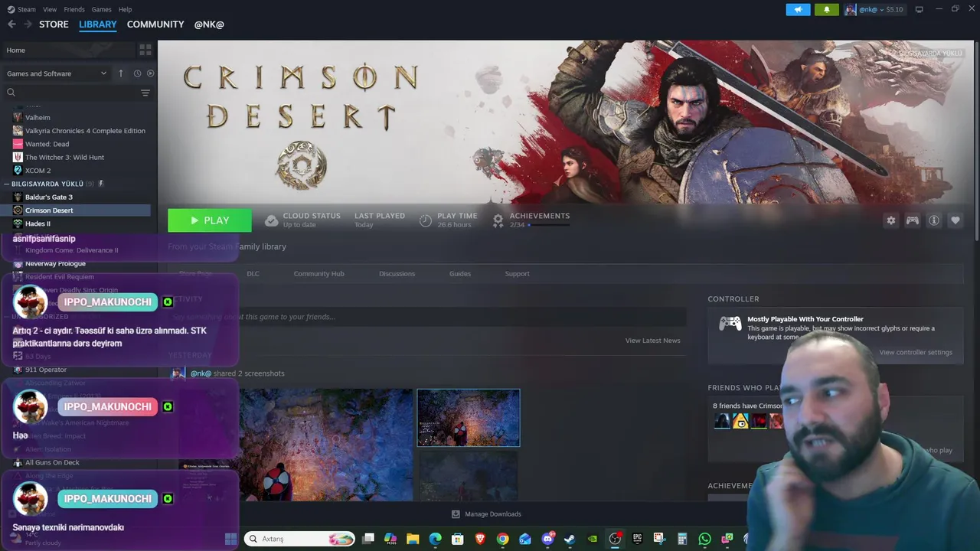The height and width of the screenshot is (551, 980).
Task: Click the @nk@ username in activity
Action: pyautogui.click(x=201, y=373)
